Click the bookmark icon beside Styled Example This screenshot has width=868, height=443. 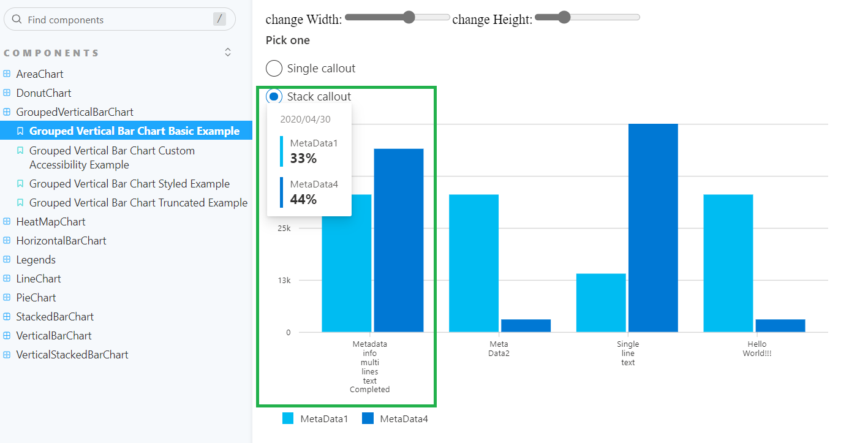pos(20,183)
